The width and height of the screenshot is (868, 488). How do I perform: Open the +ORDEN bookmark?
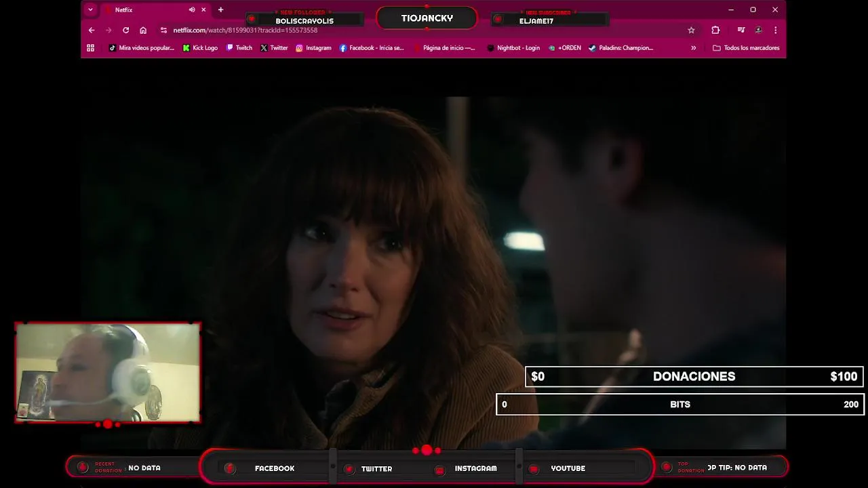pos(565,47)
